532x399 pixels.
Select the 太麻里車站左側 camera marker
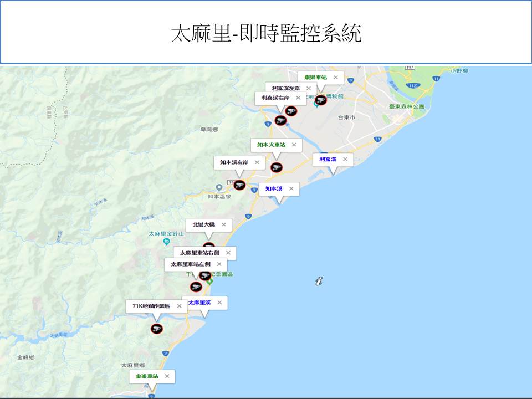196,287
